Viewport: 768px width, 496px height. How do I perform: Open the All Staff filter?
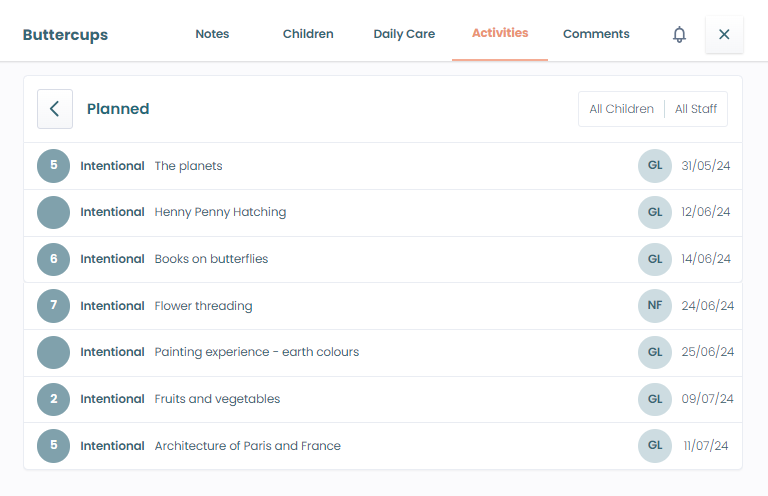point(696,109)
